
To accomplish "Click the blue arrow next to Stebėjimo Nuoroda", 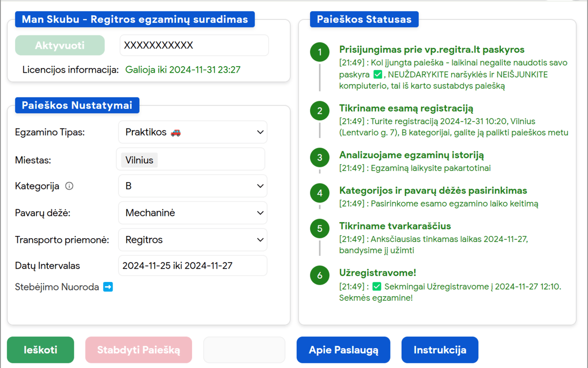I will [x=108, y=287].
